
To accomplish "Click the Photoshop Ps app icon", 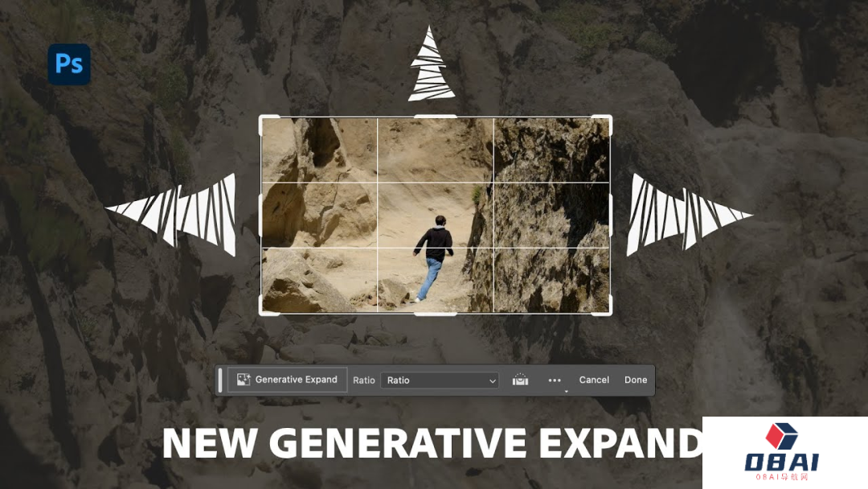I will [69, 64].
